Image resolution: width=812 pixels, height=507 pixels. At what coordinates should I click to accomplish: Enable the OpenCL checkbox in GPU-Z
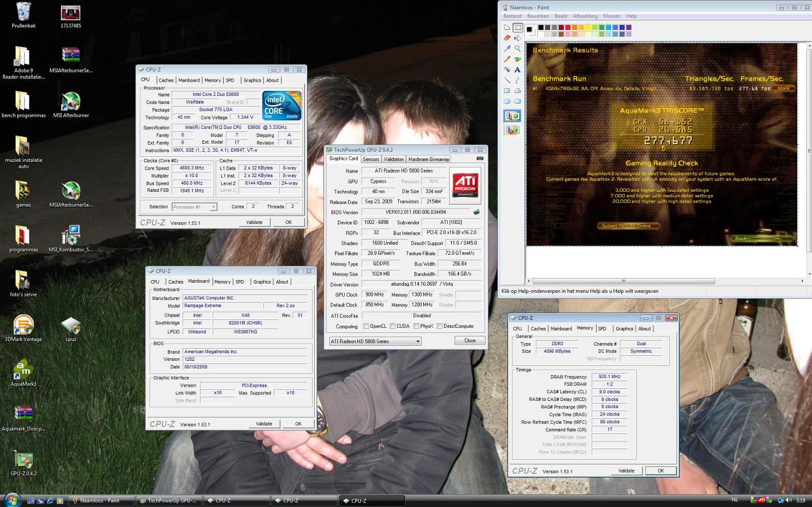pyautogui.click(x=366, y=326)
